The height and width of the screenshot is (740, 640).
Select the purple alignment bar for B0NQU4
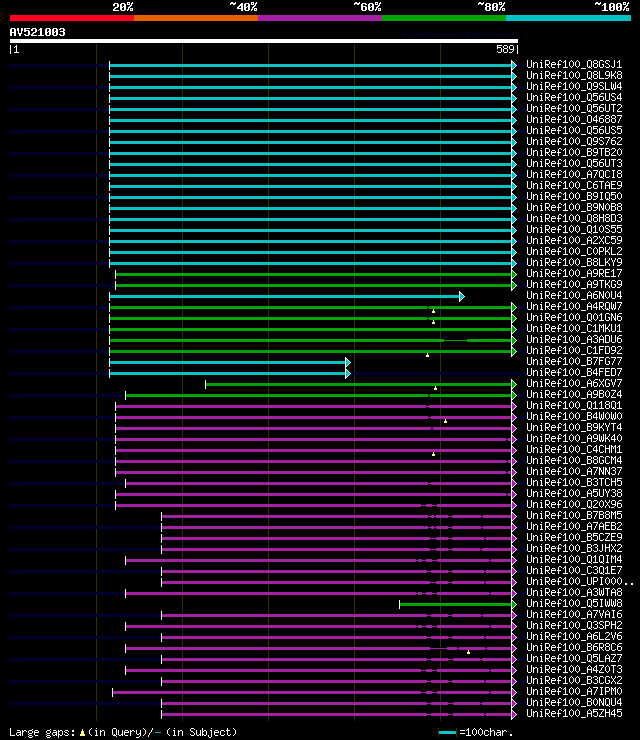tap(339, 704)
